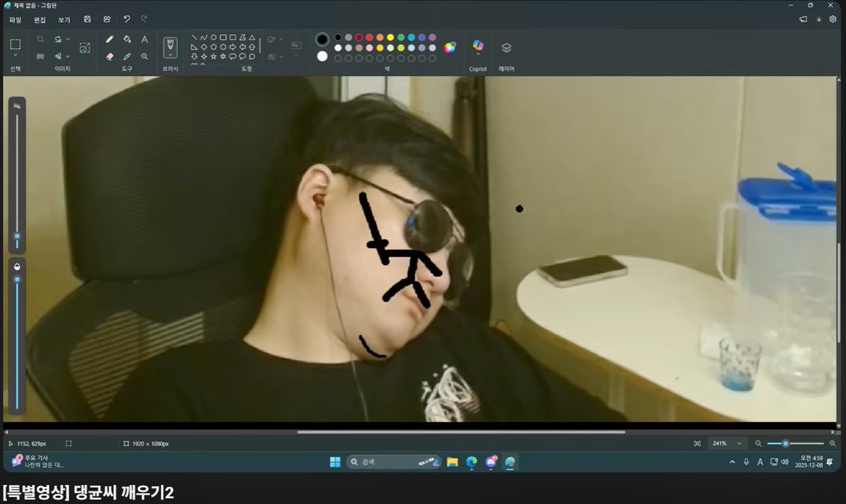Click the zoom slider handle
Viewport: 846px width, 504px height.
coord(785,443)
